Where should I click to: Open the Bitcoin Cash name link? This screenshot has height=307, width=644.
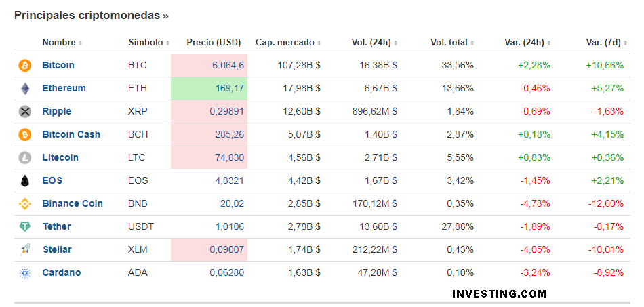click(x=71, y=135)
